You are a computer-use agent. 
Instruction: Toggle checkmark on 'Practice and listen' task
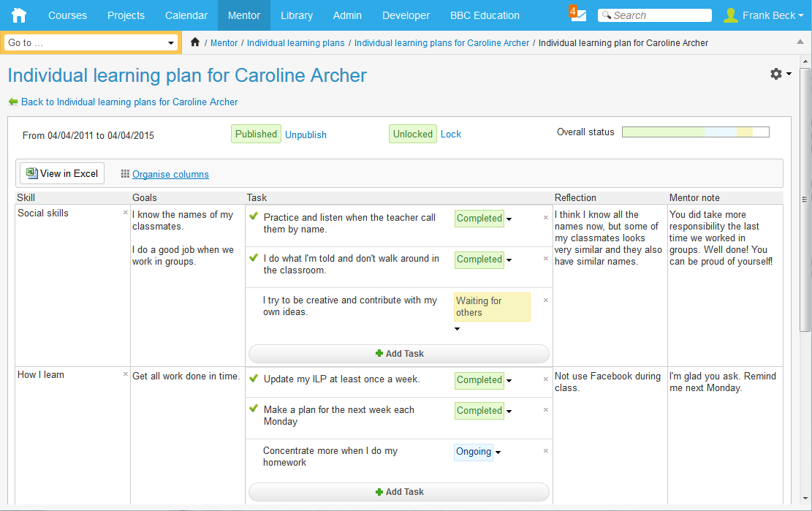coord(254,217)
